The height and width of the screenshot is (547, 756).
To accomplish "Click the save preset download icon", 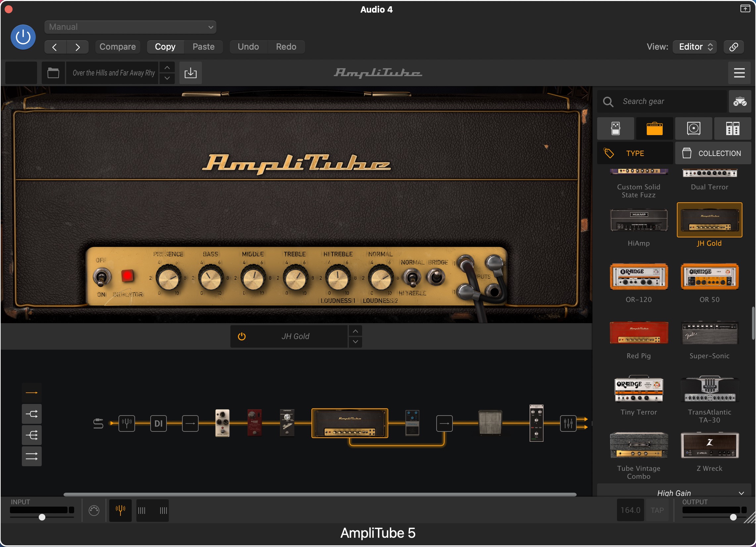I will [x=191, y=73].
